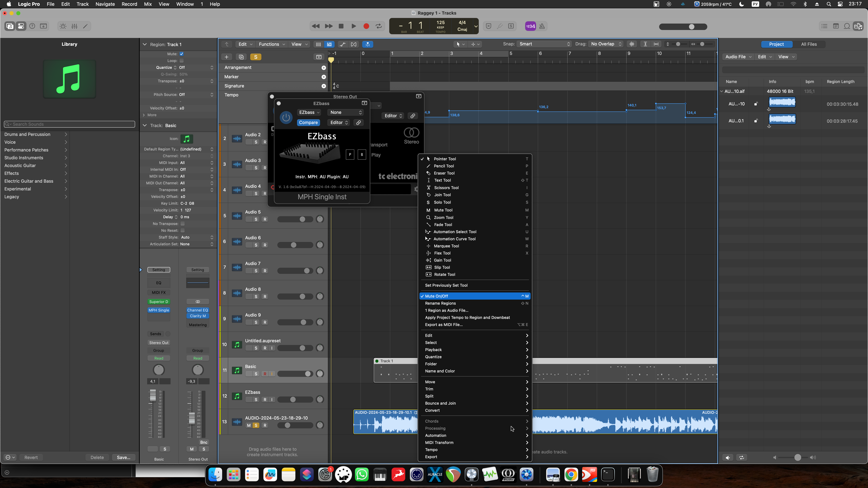Image resolution: width=868 pixels, height=488 pixels.
Task: Show automation button in tracks toolbar
Action: click(343, 44)
